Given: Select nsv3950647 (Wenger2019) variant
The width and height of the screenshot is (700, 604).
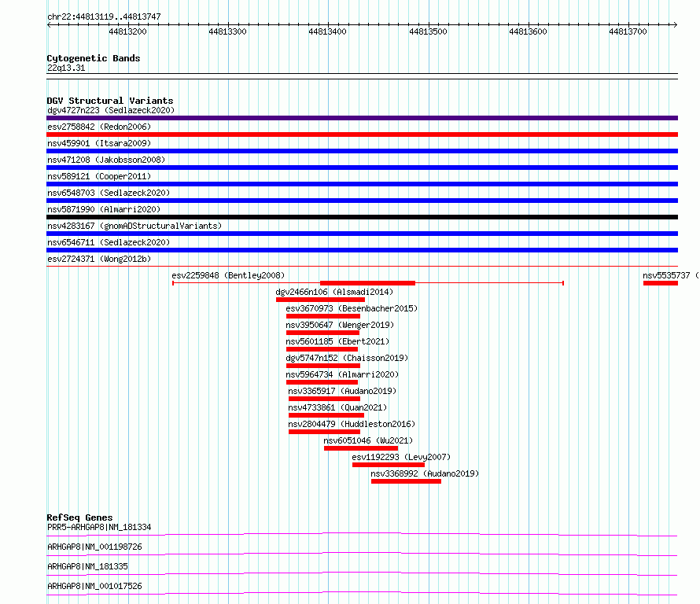Looking at the screenshot, I should 340,325.
